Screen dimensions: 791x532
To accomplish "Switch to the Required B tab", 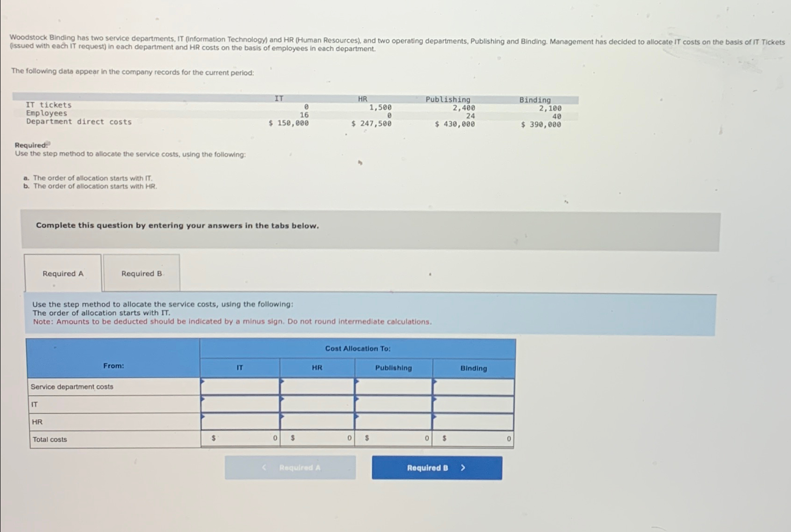I will coord(142,273).
